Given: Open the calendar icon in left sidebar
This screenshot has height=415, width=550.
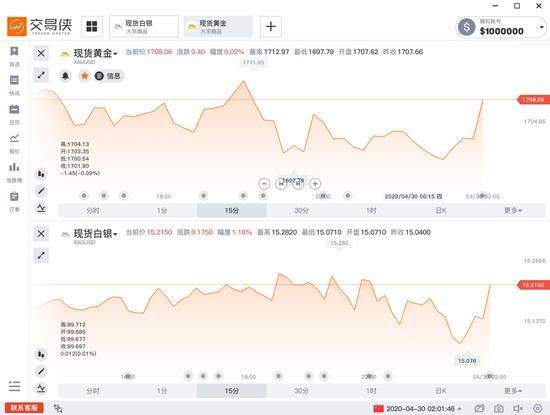Looking at the screenshot, I should 14,114.
